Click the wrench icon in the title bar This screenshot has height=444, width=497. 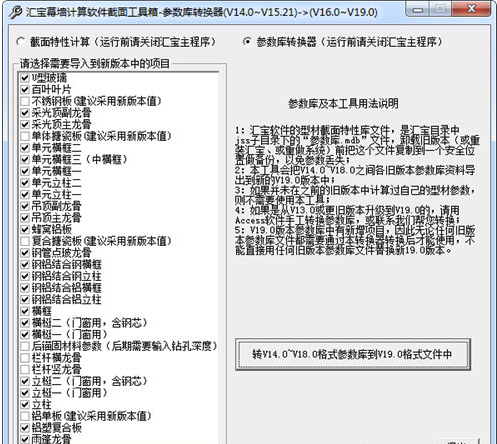point(15,12)
